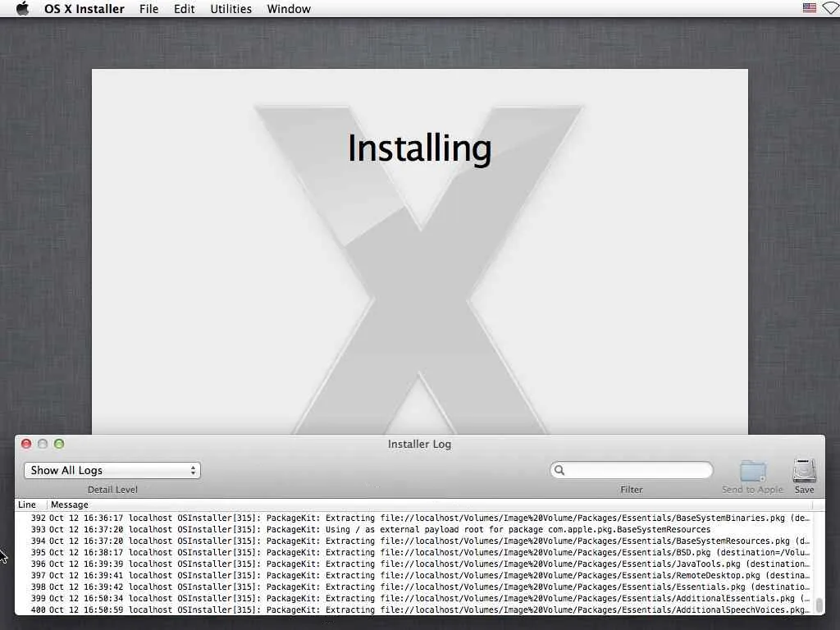840x630 pixels.
Task: Open the Utilities menu
Action: tap(231, 8)
